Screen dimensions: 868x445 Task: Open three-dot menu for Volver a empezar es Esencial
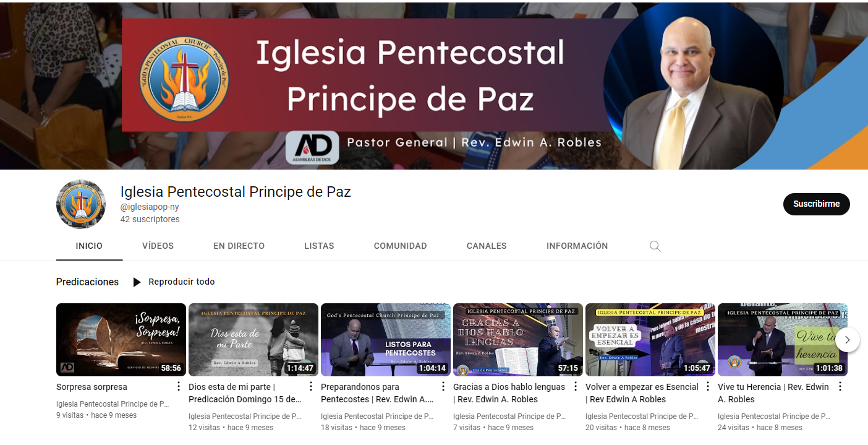click(x=708, y=387)
